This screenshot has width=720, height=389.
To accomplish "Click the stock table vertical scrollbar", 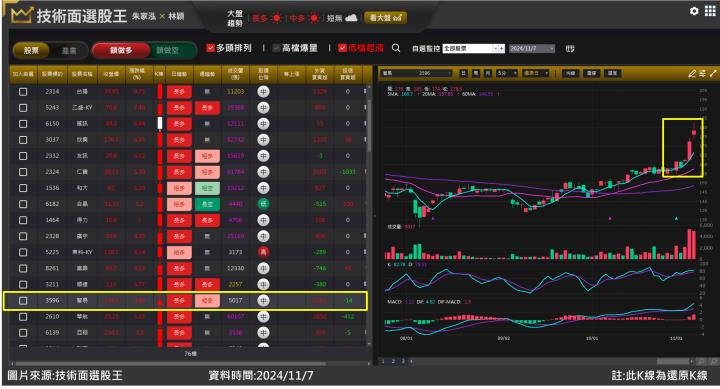I will point(369,125).
